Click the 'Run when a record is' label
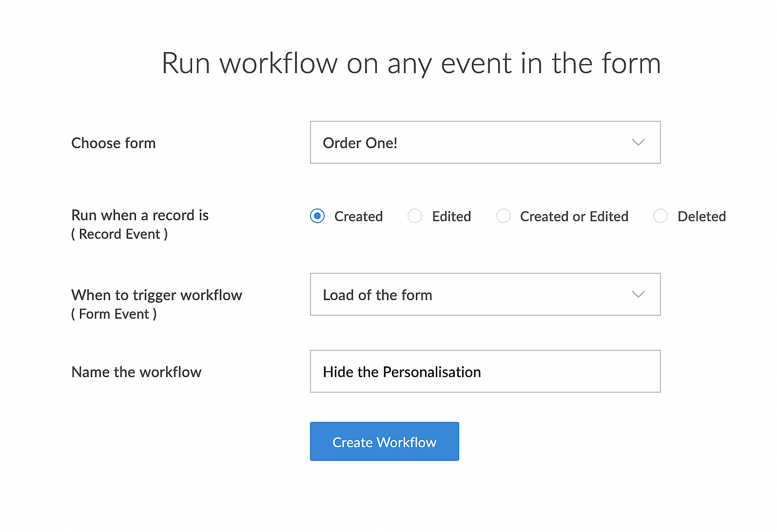 pos(140,215)
